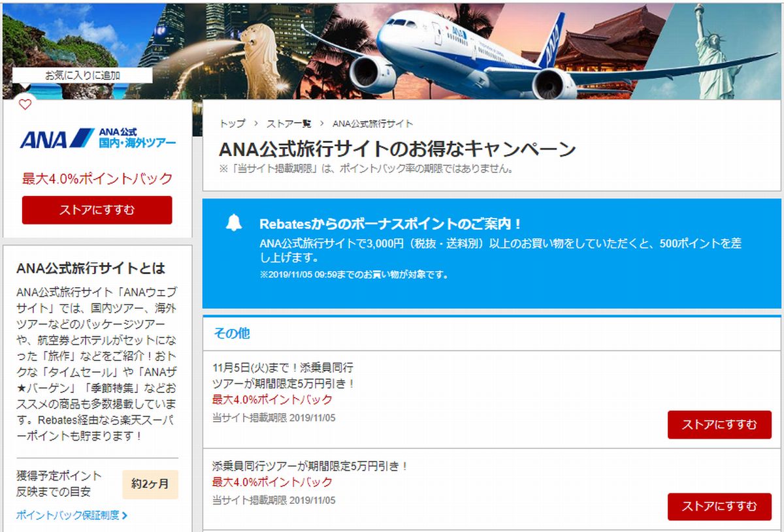784x532 pixels.
Task: Click the sidebar red ストアにすすむ button
Action: pyautogui.click(x=97, y=210)
